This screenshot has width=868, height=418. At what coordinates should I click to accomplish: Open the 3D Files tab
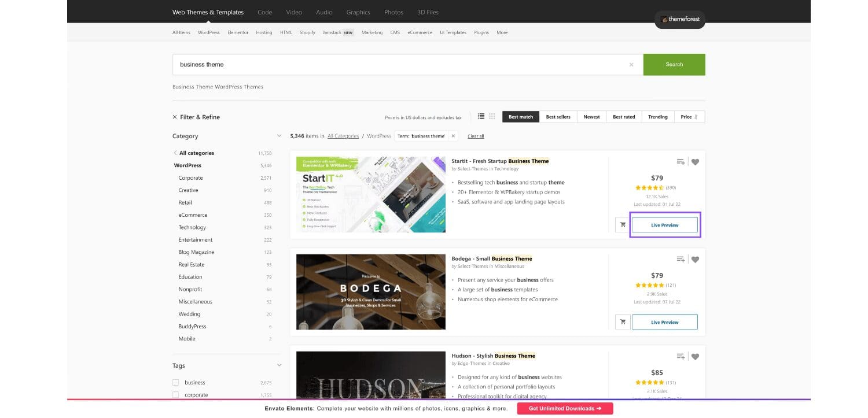428,12
